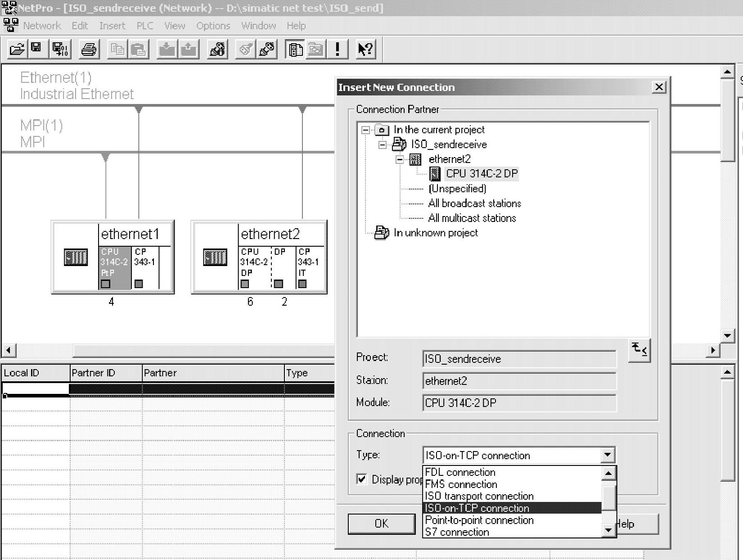
Task: Click the greyed-out pen toolbar icon
Action: [246, 49]
